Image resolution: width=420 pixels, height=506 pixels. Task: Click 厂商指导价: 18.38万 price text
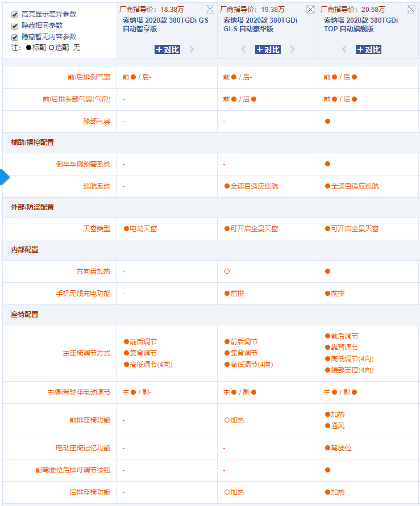click(152, 9)
